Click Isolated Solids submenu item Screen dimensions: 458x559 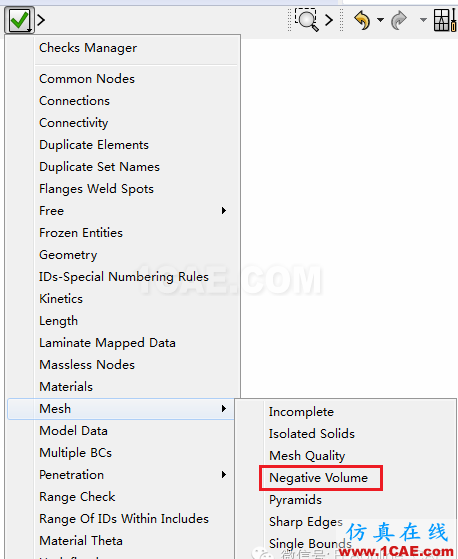click(x=312, y=434)
